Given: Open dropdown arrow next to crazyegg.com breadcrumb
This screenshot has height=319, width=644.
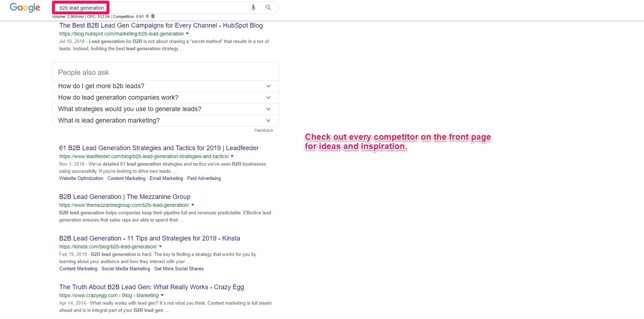Looking at the screenshot, I should [162, 295].
